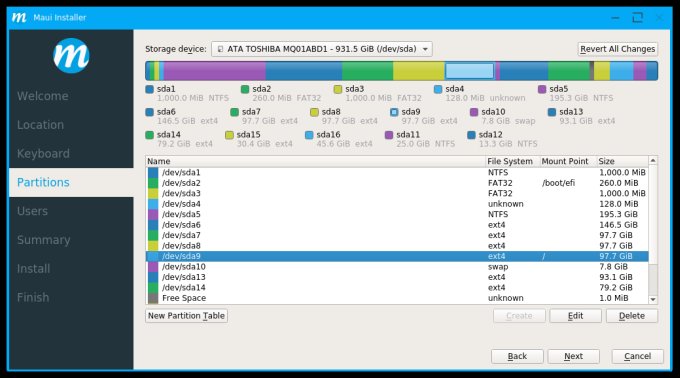Select /dev/sda6 row in partition list
The height and width of the screenshot is (378, 680).
(x=397, y=225)
